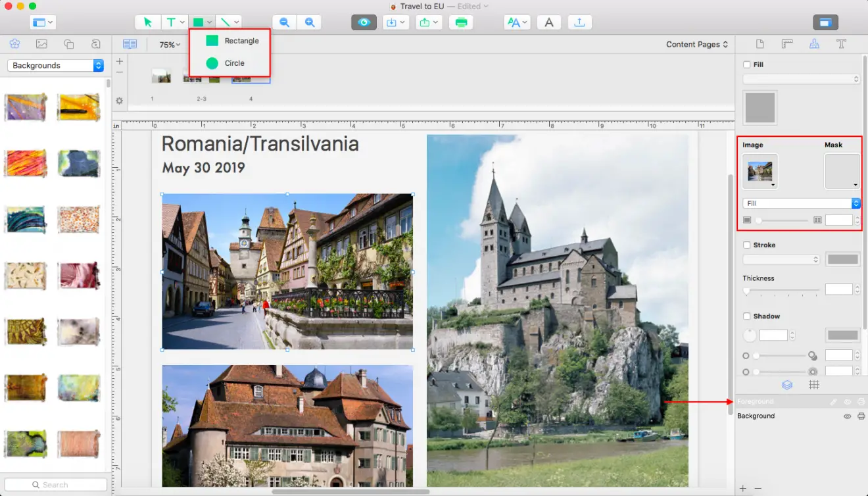
Task: Open the brush appearance inspector tab
Action: (x=814, y=43)
